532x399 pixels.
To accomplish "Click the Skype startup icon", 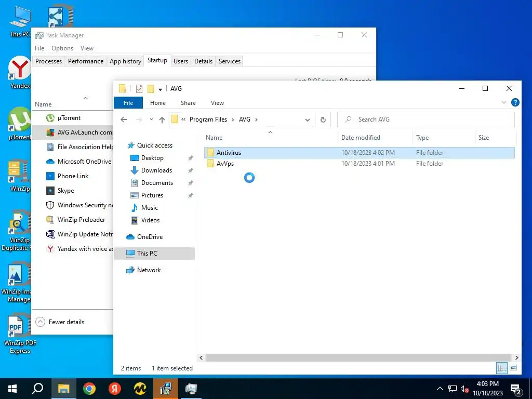I will pos(50,191).
